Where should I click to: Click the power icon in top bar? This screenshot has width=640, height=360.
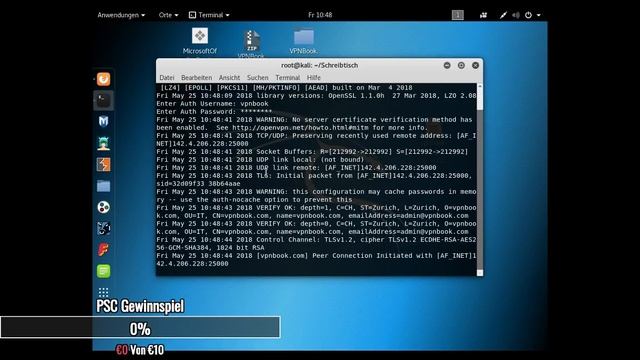tap(528, 15)
